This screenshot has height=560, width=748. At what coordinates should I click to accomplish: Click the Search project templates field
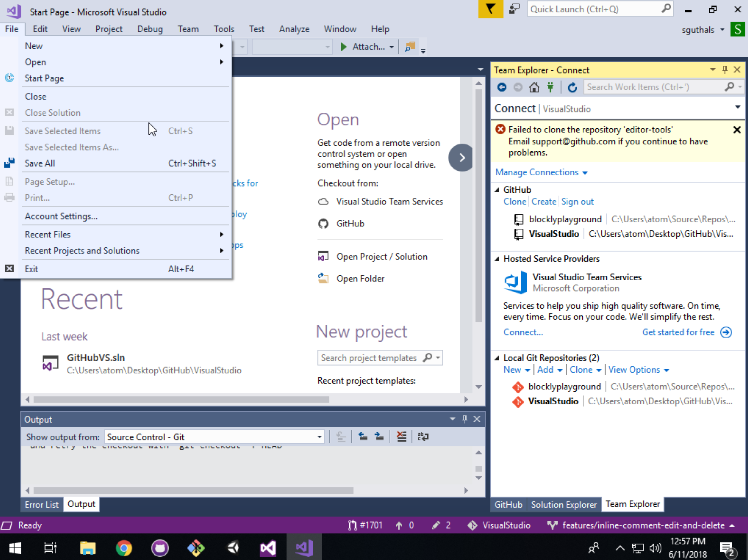(369, 358)
